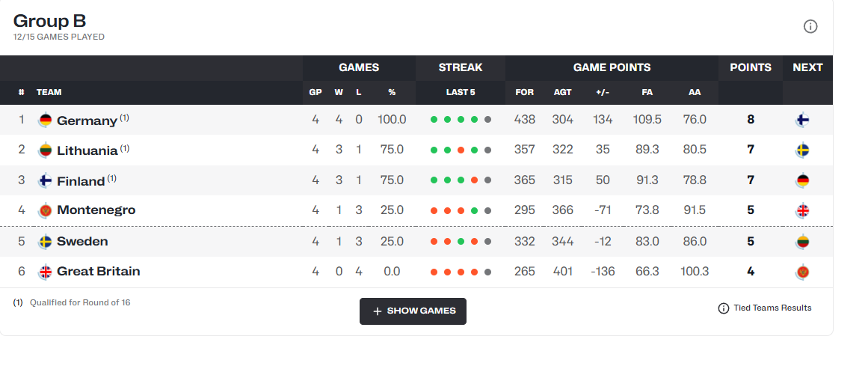Click Montenegro's crest icon in team column
868x366 pixels.
[46, 211]
